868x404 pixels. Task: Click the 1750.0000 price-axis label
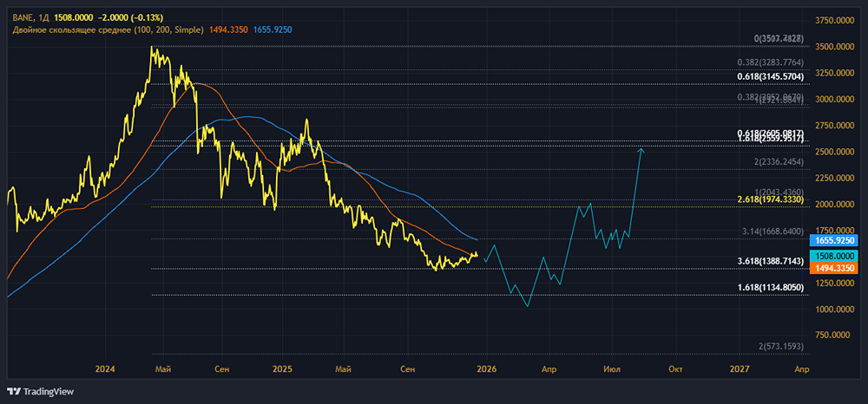(833, 231)
